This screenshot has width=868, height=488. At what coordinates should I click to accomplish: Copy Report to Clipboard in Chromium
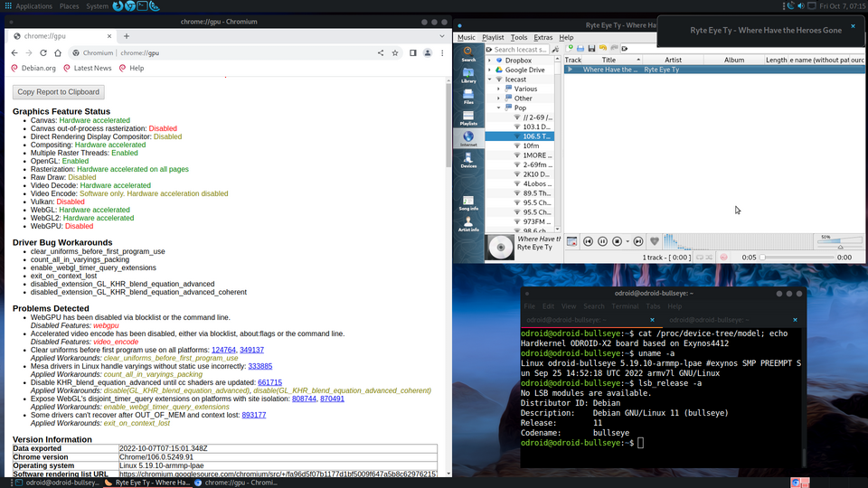(58, 92)
